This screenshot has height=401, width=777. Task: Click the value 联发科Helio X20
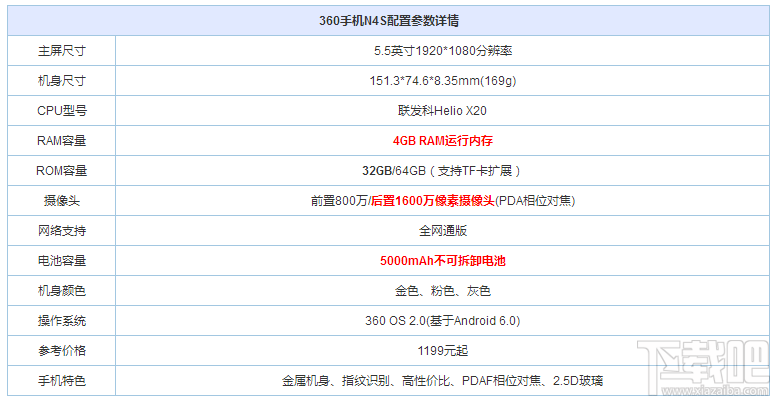click(x=443, y=111)
